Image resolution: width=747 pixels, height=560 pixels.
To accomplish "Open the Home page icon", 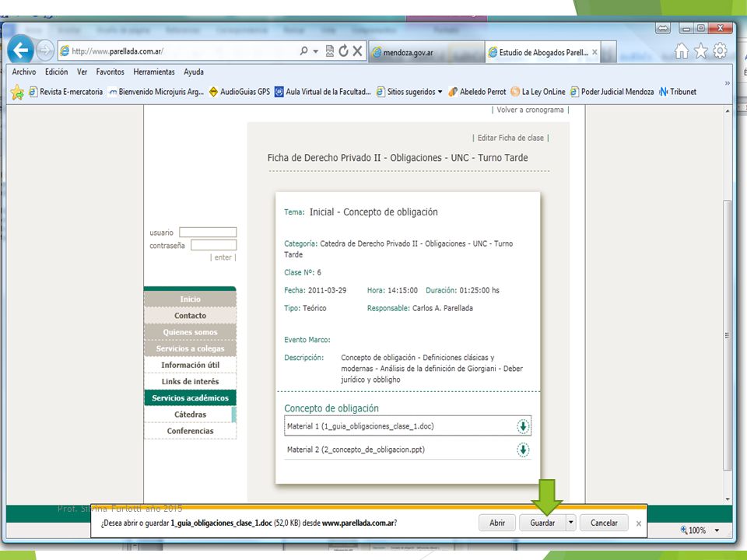I will (682, 51).
